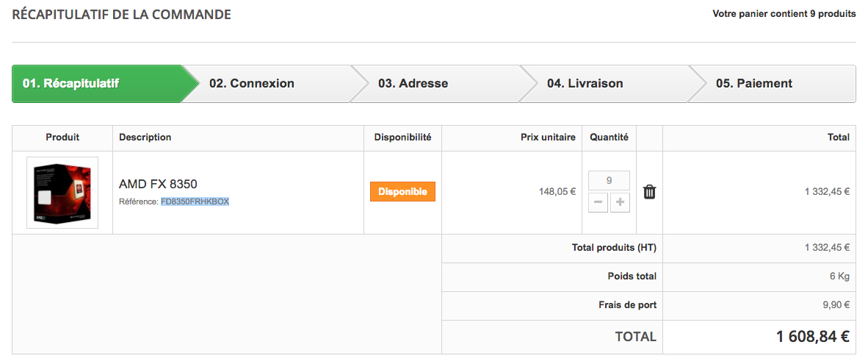This screenshot has height=364, width=868.
Task: Click the Total produits (HT) label
Action: [614, 248]
